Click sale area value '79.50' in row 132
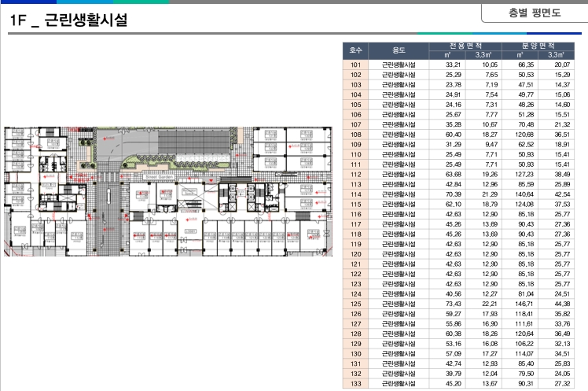The image size is (588, 391). tap(526, 374)
